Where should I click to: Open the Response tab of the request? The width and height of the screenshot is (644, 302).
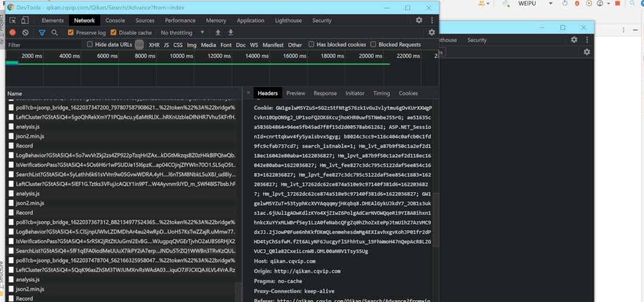[x=325, y=93]
